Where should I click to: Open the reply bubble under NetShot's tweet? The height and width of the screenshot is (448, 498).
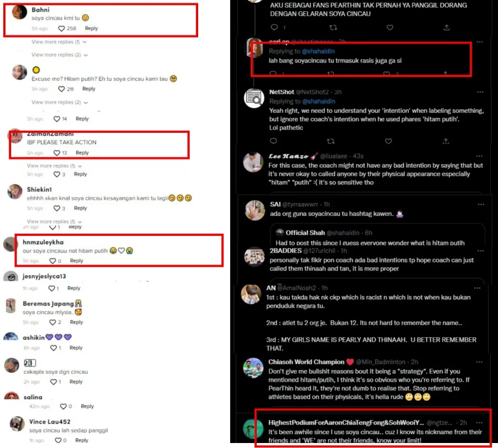[x=273, y=141]
